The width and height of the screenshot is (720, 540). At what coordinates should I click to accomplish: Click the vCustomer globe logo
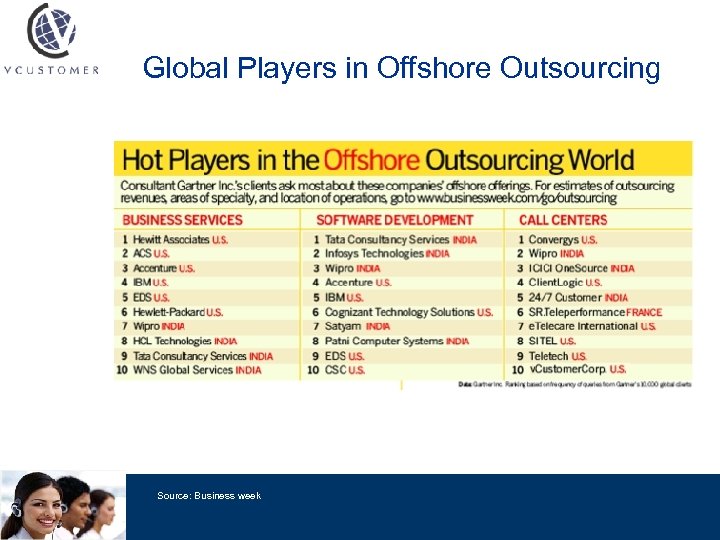coord(51,30)
